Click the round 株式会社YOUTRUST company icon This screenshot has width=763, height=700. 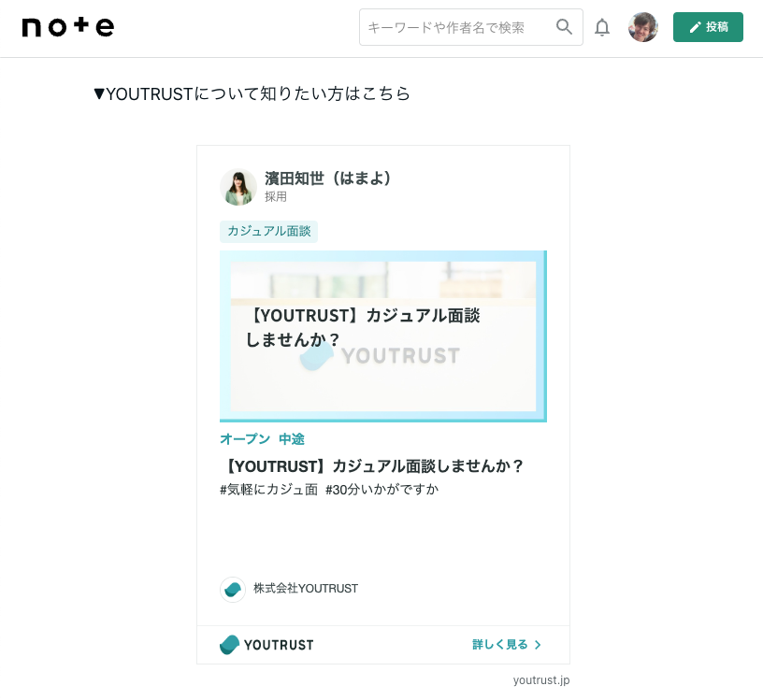[x=233, y=590]
